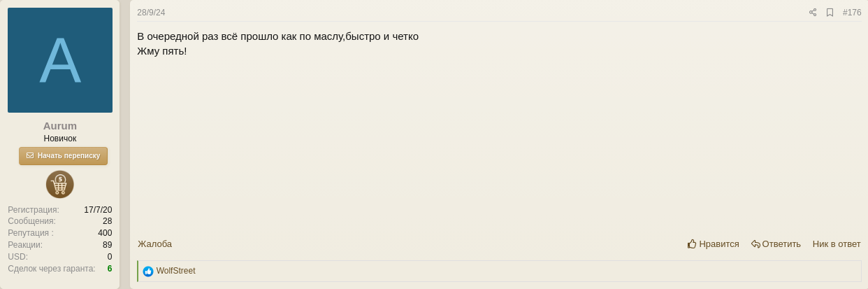Click the thumbs-up icon beside Нравится
Viewport: 868px width, 289px height.
(x=692, y=244)
